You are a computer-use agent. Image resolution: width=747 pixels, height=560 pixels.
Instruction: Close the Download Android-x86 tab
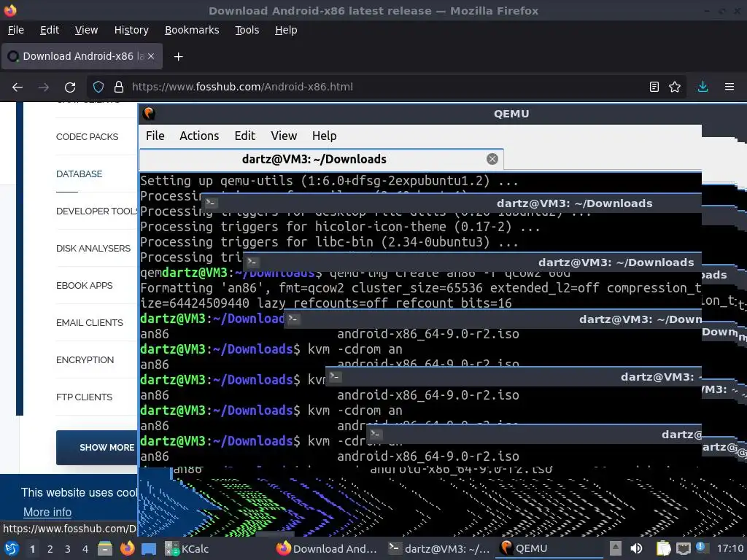click(150, 56)
